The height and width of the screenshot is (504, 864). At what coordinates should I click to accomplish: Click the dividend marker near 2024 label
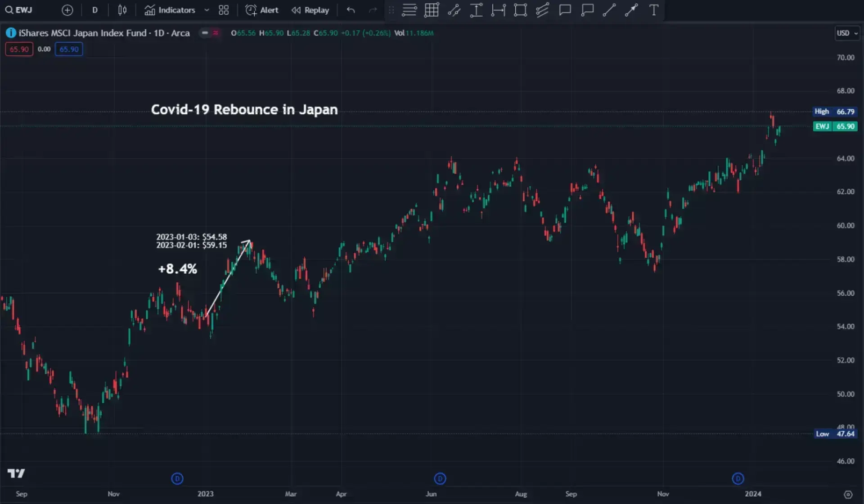click(x=738, y=479)
